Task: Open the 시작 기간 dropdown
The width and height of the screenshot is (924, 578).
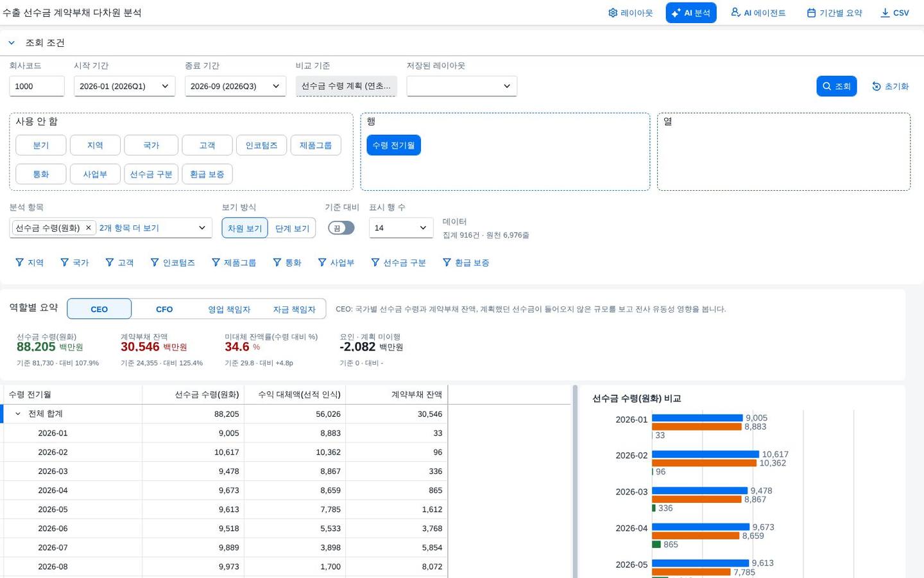Action: 124,86
